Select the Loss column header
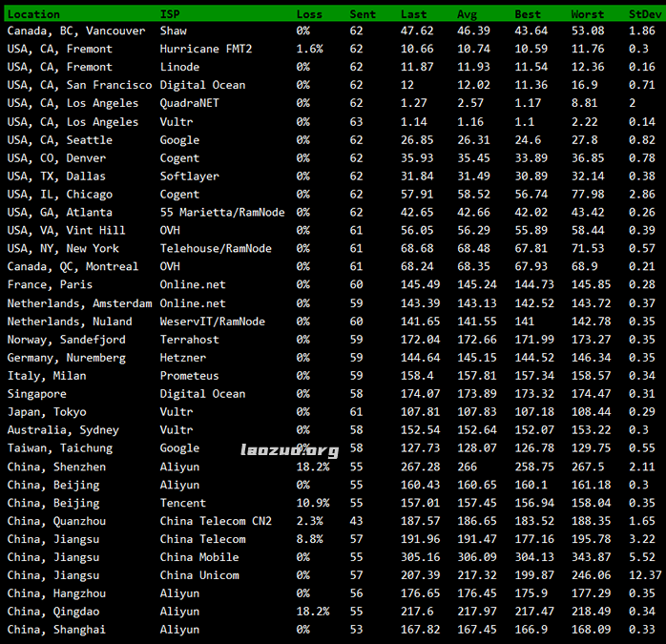Image resolution: width=666 pixels, height=644 pixels. tap(309, 14)
